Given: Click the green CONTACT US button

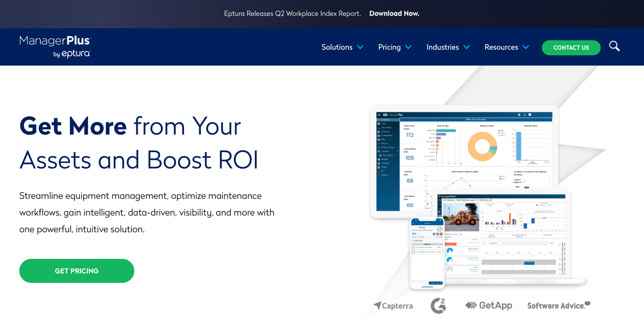Looking at the screenshot, I should [x=571, y=48].
